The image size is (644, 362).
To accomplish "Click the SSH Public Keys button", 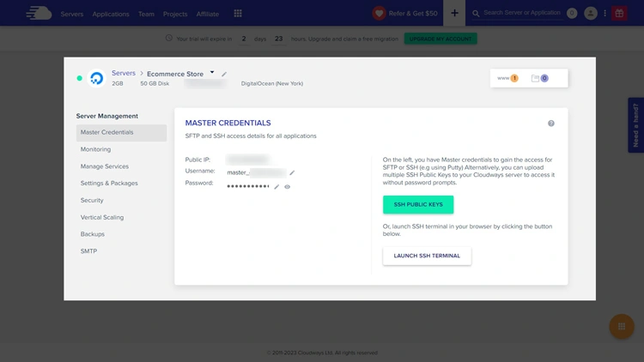I will pos(418,204).
